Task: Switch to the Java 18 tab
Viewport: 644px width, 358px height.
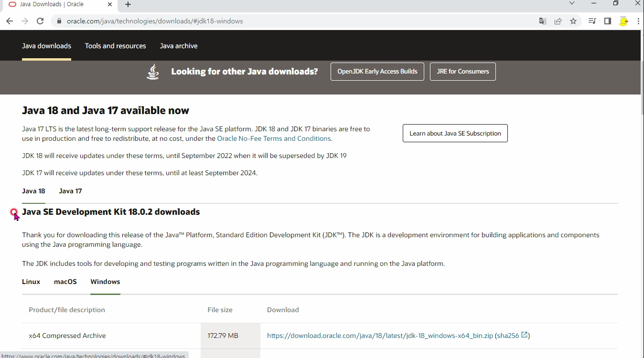Action: click(x=33, y=191)
